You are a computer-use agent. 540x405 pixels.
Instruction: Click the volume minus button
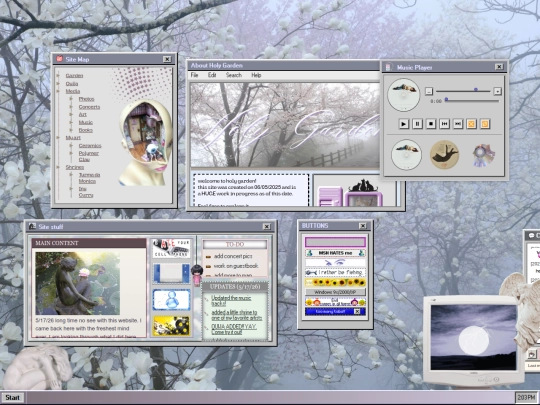tap(428, 91)
